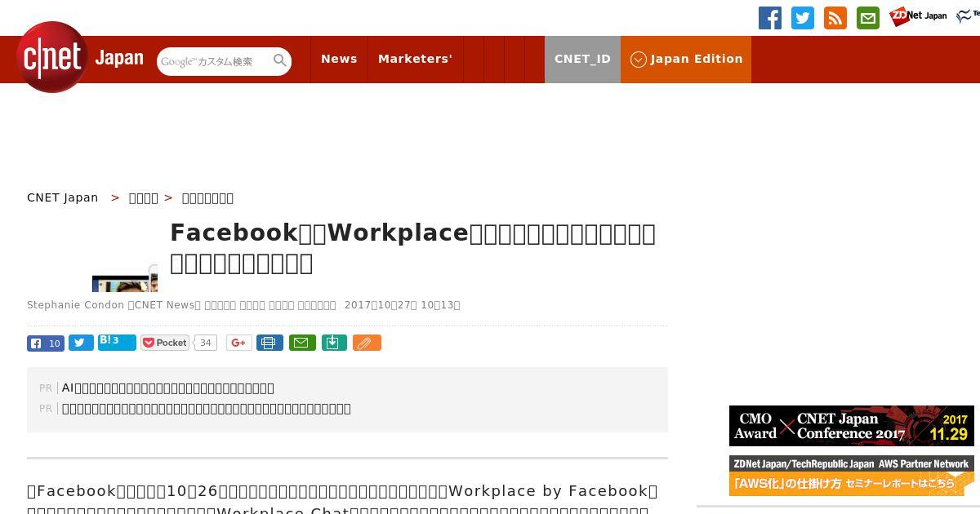Bookmark with Hatena B! button

point(117,342)
